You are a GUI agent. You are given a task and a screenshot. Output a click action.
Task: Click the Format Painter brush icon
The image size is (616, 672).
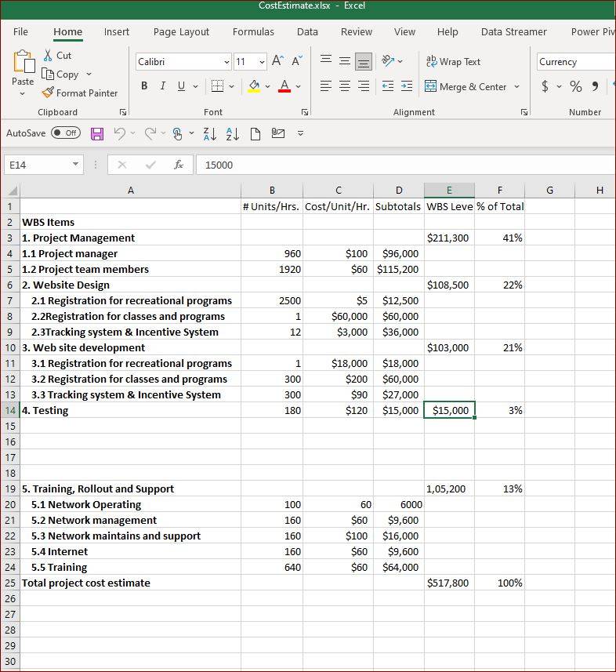[x=48, y=93]
